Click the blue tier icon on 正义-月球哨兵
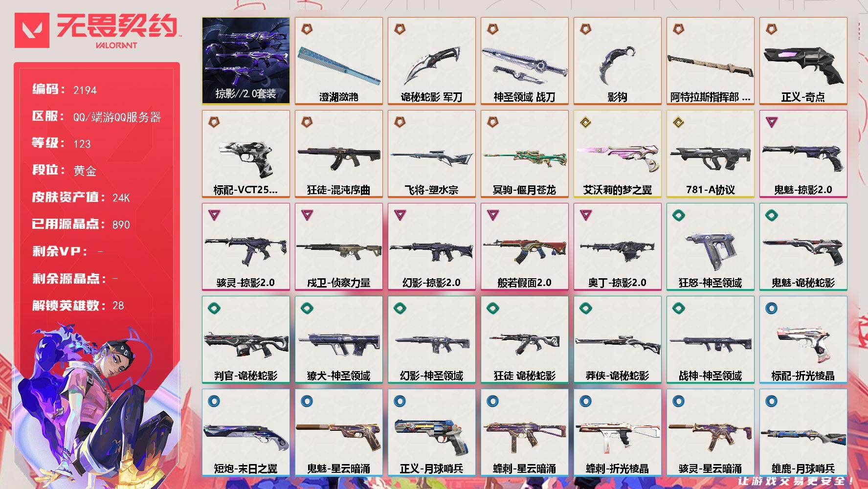This screenshot has height=489, width=868. [x=400, y=401]
